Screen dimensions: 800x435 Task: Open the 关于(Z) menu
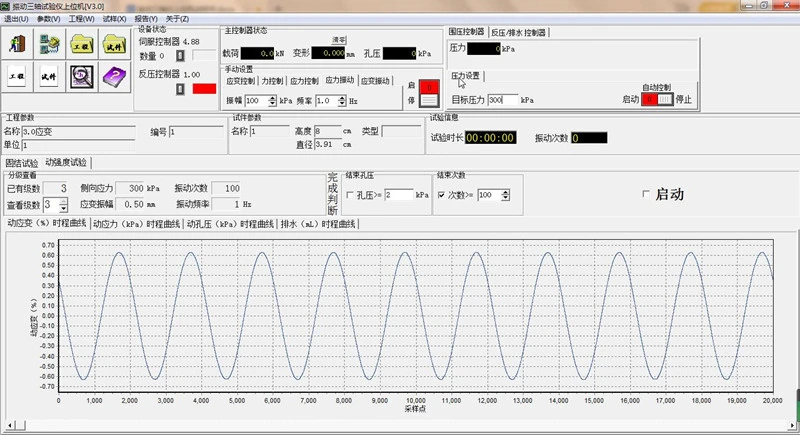pos(177,19)
